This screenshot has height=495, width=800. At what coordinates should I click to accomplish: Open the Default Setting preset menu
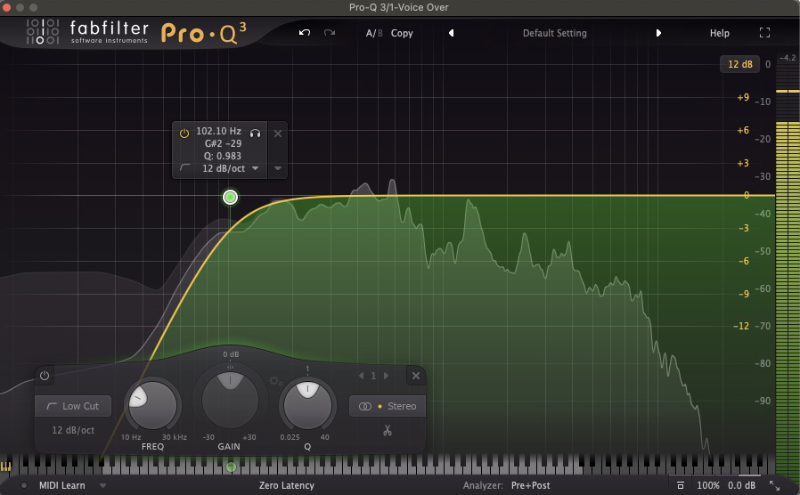click(x=554, y=33)
